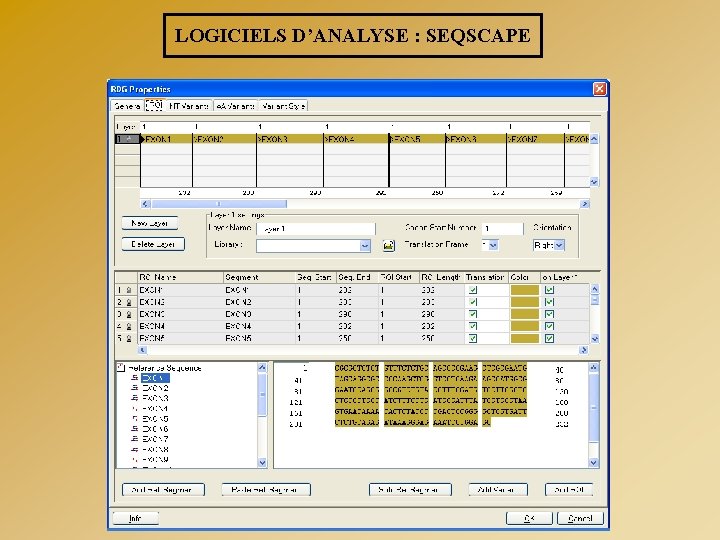Click the Info button

pos(135,518)
